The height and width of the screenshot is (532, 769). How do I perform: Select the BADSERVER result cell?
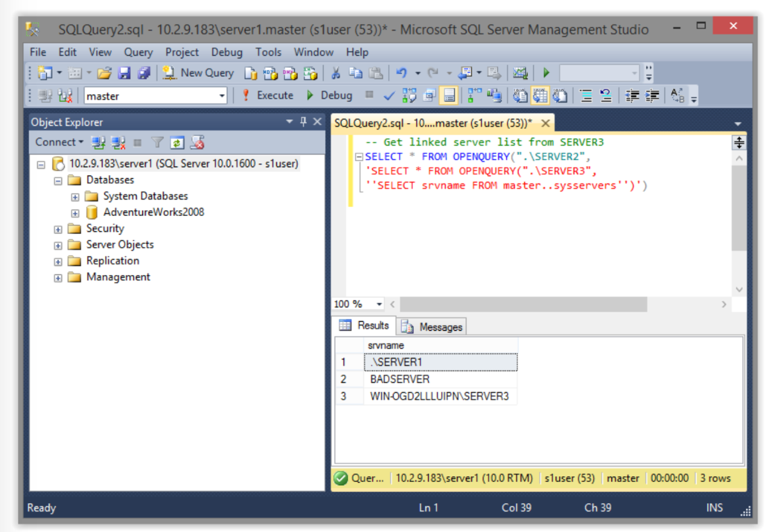441,379
